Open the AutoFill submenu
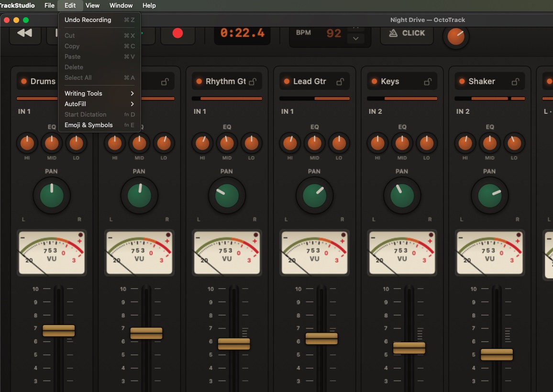Viewport: 553px width, 392px height. coord(100,104)
